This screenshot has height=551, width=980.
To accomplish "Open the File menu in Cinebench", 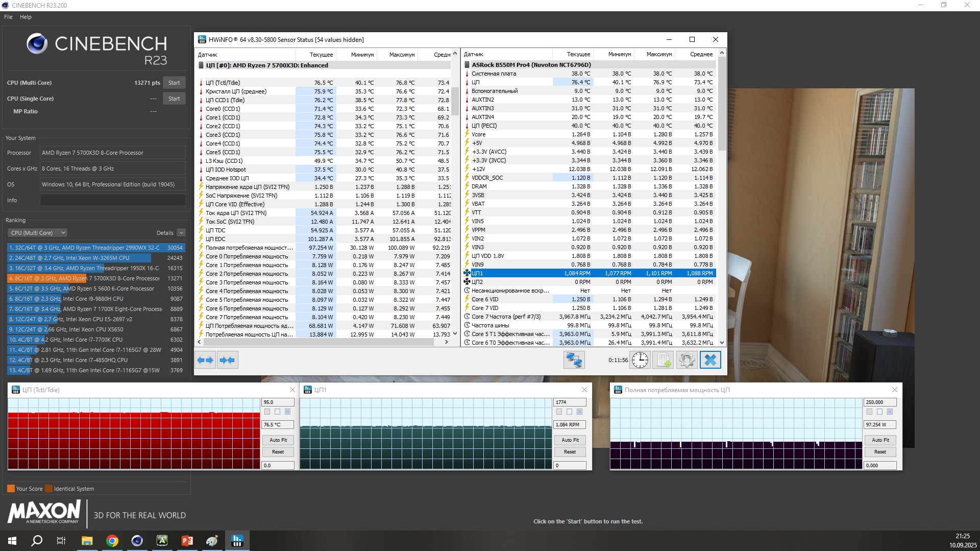I will [8, 17].
